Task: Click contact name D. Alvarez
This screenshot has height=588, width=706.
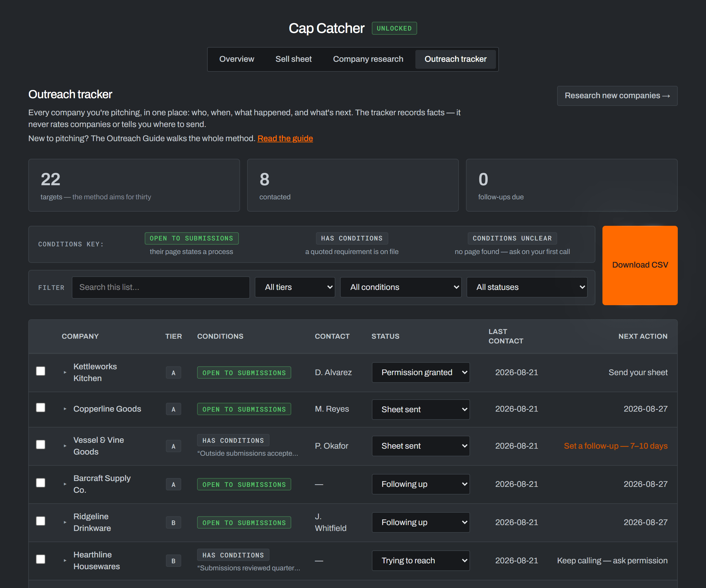Action: coord(333,372)
